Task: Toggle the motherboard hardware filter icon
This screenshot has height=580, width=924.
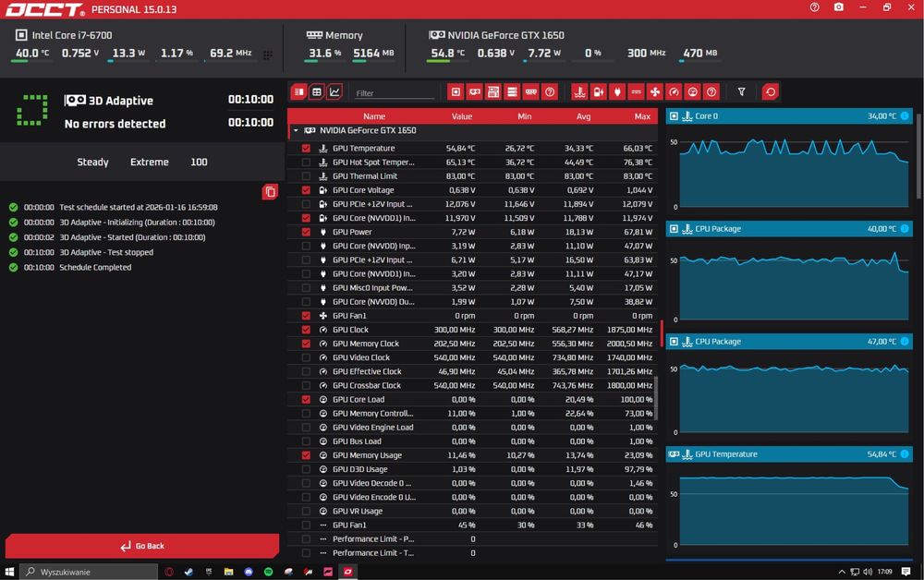Action: [493, 91]
